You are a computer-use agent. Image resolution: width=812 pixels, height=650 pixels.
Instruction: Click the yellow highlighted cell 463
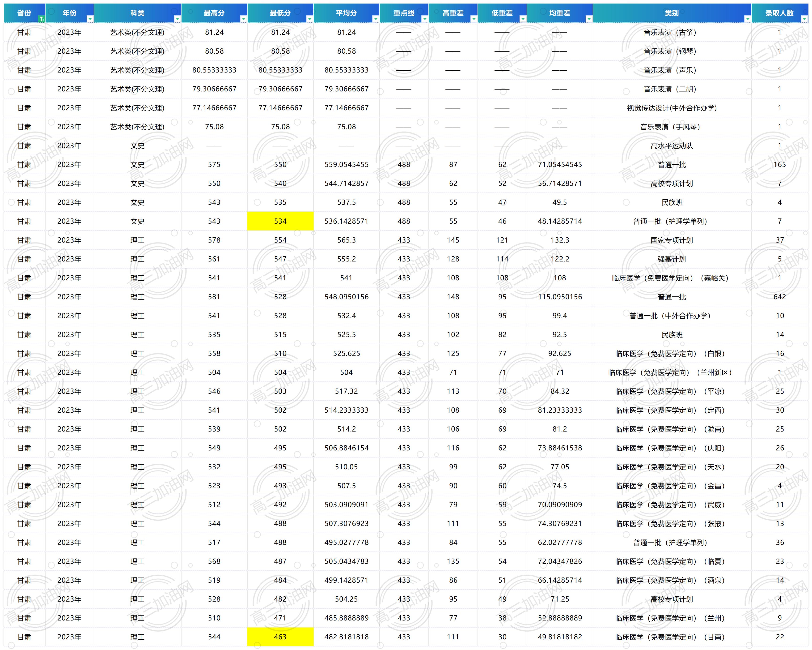coord(280,637)
